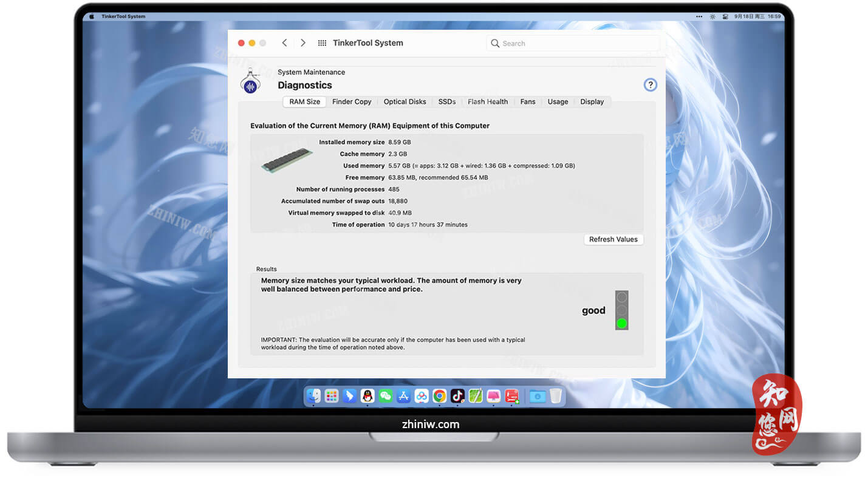Image resolution: width=868 pixels, height=484 pixels.
Task: Go back with the left chevron
Action: click(x=284, y=43)
